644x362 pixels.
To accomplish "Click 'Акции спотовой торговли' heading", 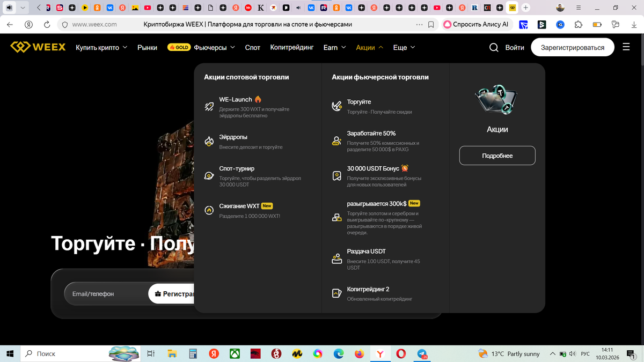I will tap(246, 77).
